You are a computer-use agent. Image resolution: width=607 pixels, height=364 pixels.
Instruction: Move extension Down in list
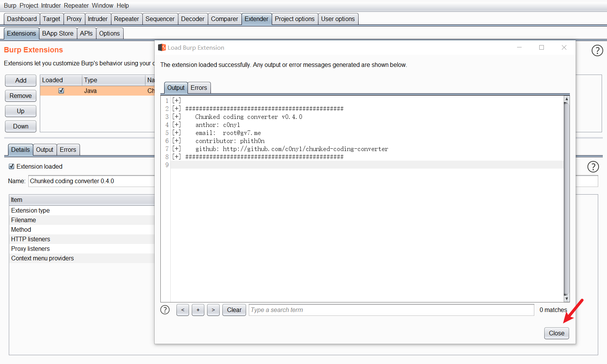click(x=21, y=126)
